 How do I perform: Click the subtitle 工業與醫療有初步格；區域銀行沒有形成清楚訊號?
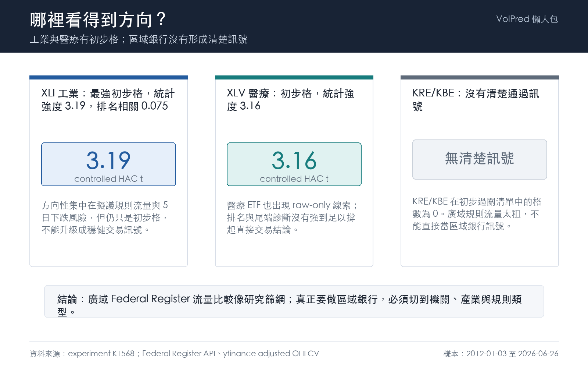139,39
